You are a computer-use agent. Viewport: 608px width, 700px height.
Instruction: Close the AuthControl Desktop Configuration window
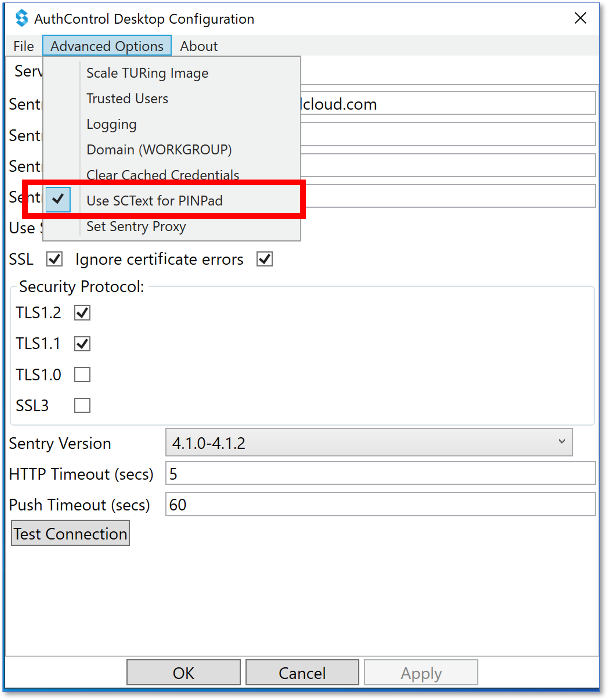tap(580, 18)
